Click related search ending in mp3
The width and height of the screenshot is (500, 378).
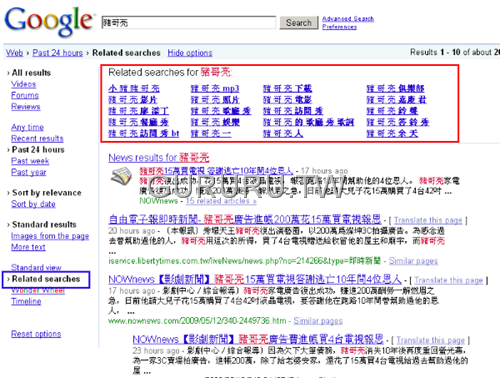point(215,89)
